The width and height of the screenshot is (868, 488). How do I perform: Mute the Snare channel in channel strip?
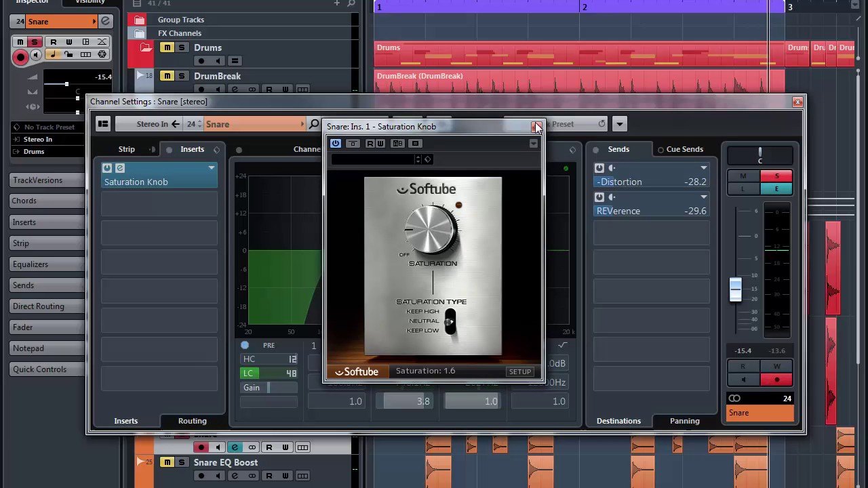[743, 176]
